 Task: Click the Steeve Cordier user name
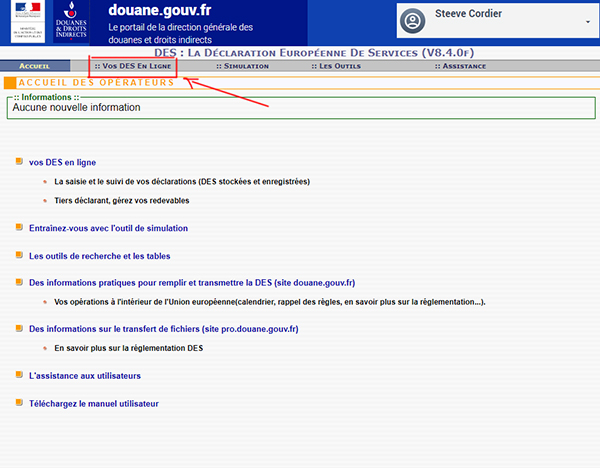point(468,13)
